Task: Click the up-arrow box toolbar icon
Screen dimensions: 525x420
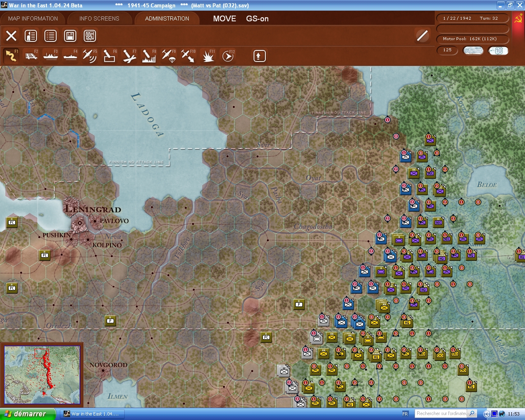Action: 259,56
